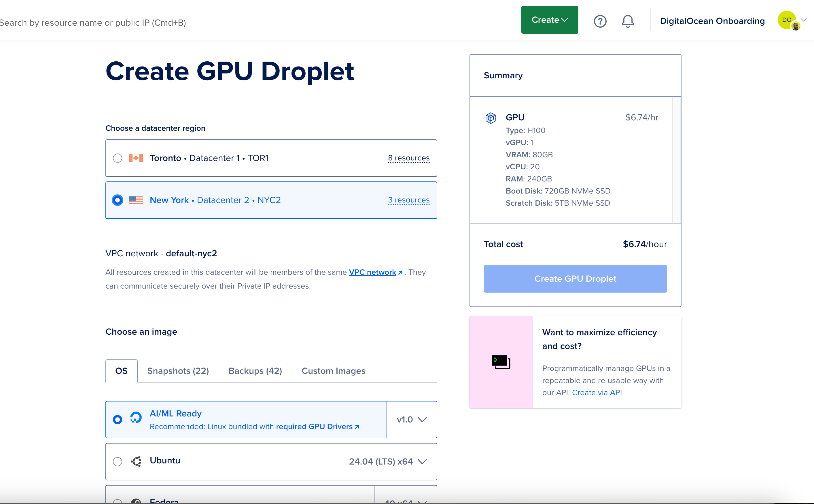814x504 pixels.
Task: Click the Canada flag icon for Toronto
Action: tap(136, 158)
